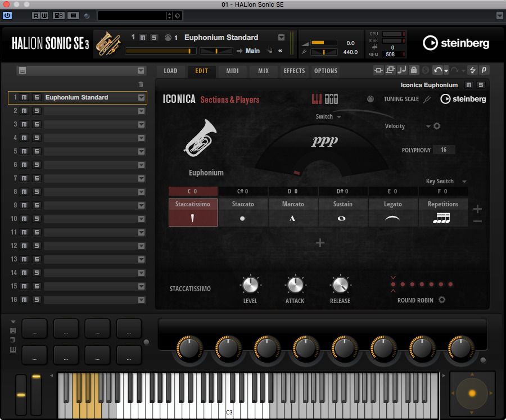Image resolution: width=506 pixels, height=420 pixels.
Task: Adjust the slot level slider in header
Action: pyautogui.click(x=160, y=51)
